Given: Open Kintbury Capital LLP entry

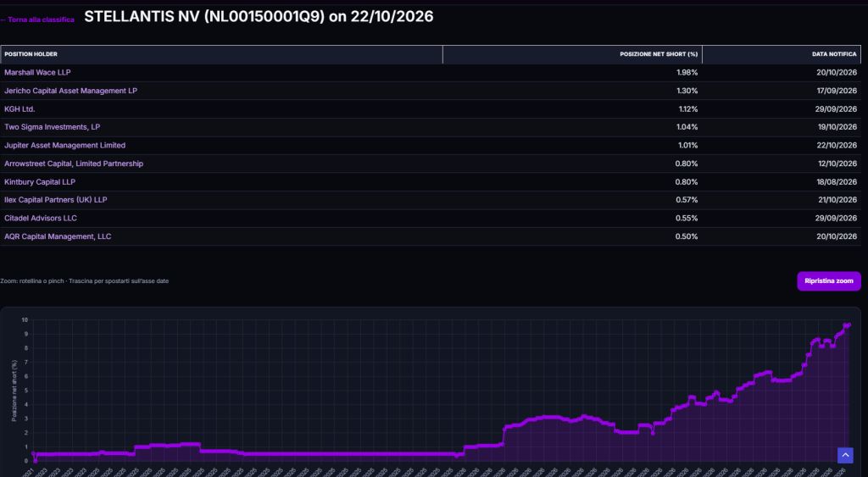Looking at the screenshot, I should tap(40, 181).
